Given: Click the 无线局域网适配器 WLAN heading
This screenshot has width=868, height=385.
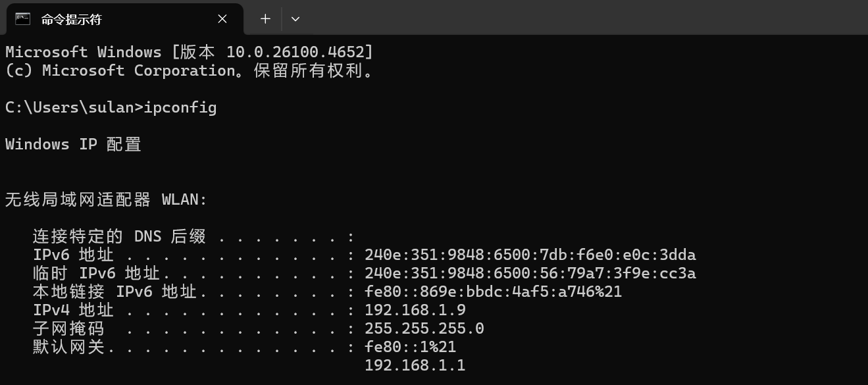Looking at the screenshot, I should 106,199.
